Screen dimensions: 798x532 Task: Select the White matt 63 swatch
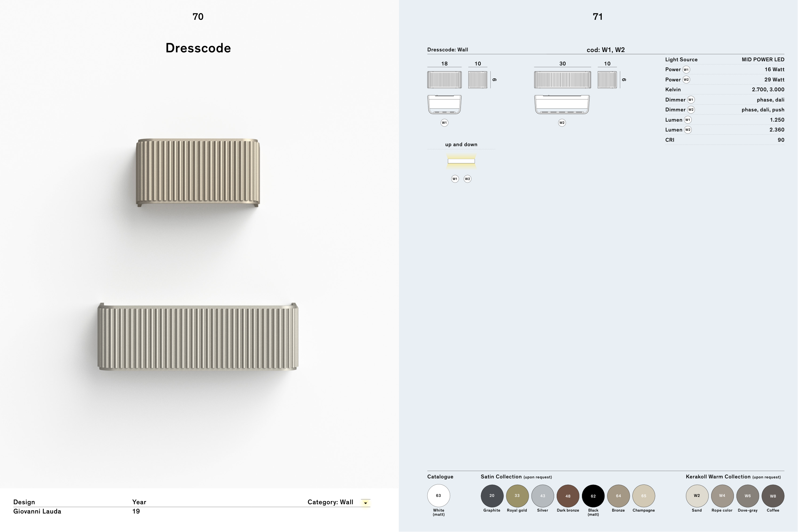[x=438, y=496]
